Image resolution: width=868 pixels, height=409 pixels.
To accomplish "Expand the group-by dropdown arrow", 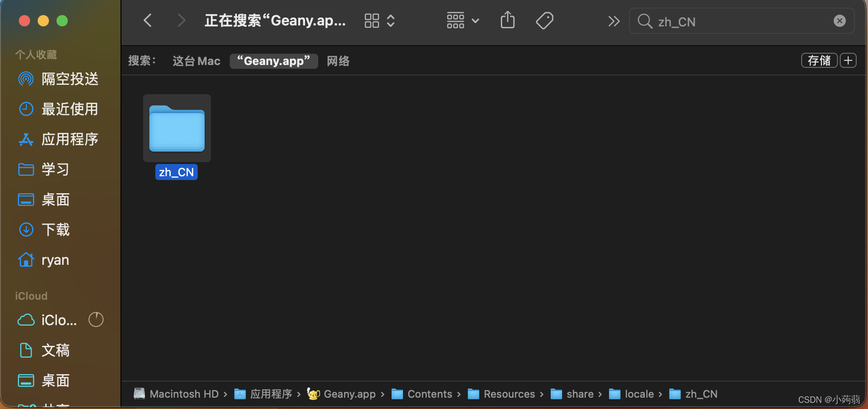I will tap(475, 21).
